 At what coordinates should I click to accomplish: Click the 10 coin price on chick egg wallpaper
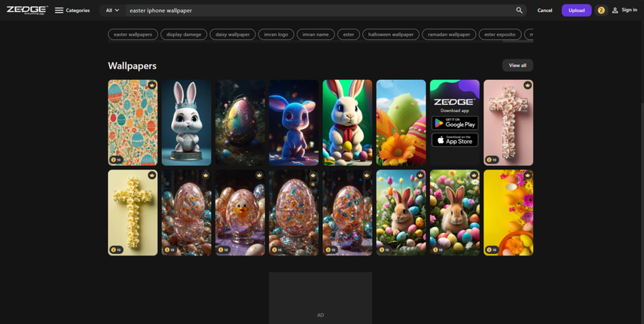(224, 249)
